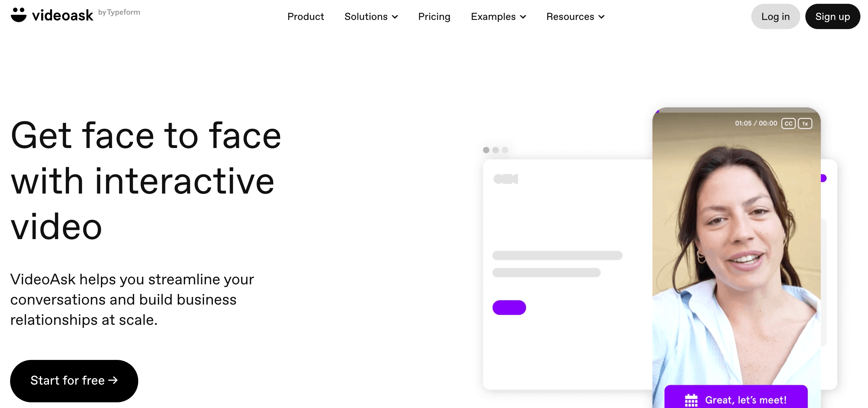
Task: Click the Sign up button
Action: [x=832, y=16]
